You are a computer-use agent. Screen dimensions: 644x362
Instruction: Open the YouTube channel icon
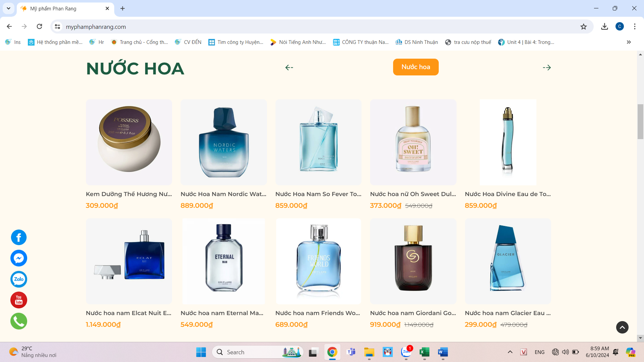coord(19,300)
